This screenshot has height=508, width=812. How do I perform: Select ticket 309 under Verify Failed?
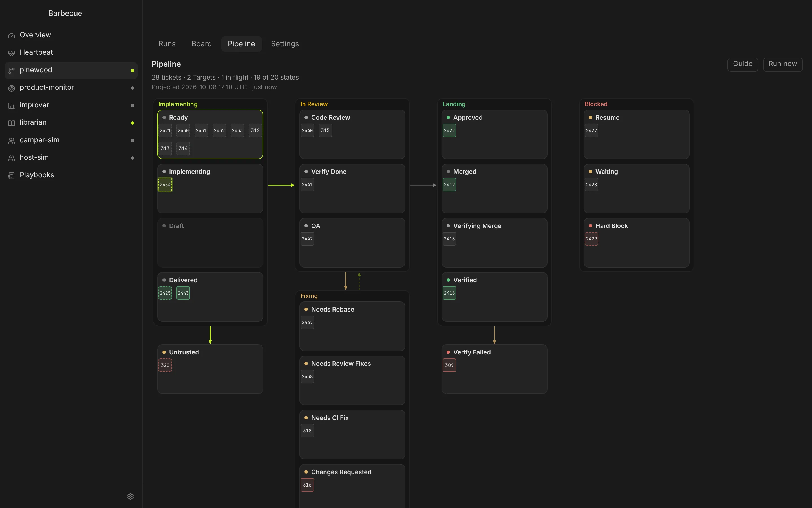(x=449, y=365)
